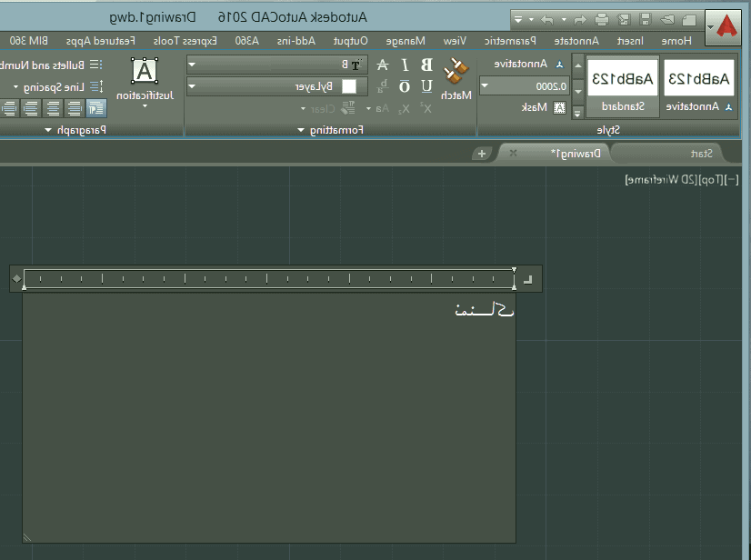Viewport: 751px width, 560px height.
Task: Select the Center paragraph alignment button
Action: point(53,108)
